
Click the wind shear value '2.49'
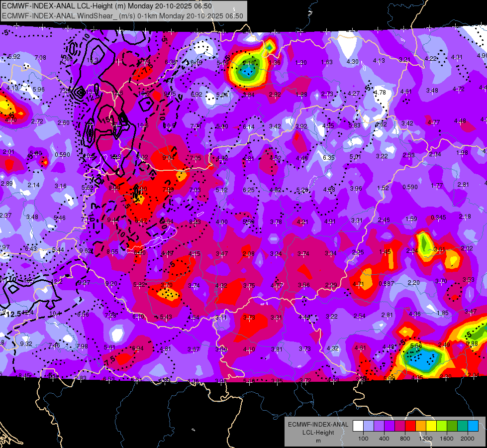444,344
